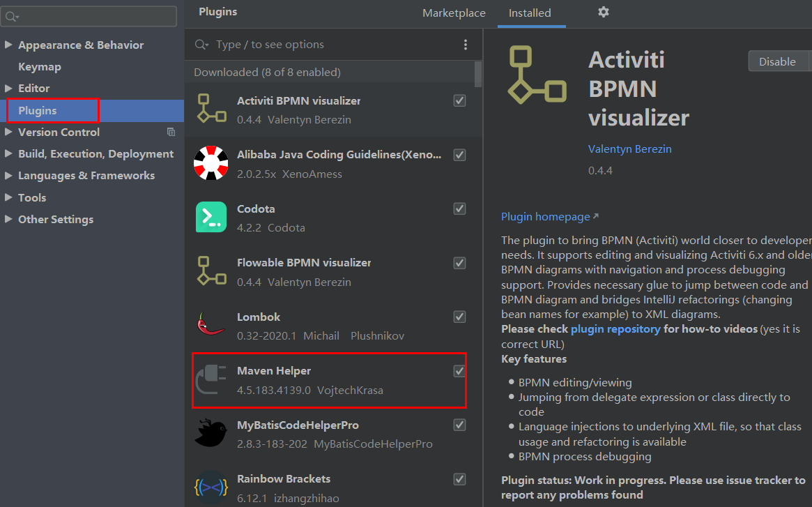
Task: Toggle the Flowable BPMN visualizer checkbox
Action: point(459,263)
